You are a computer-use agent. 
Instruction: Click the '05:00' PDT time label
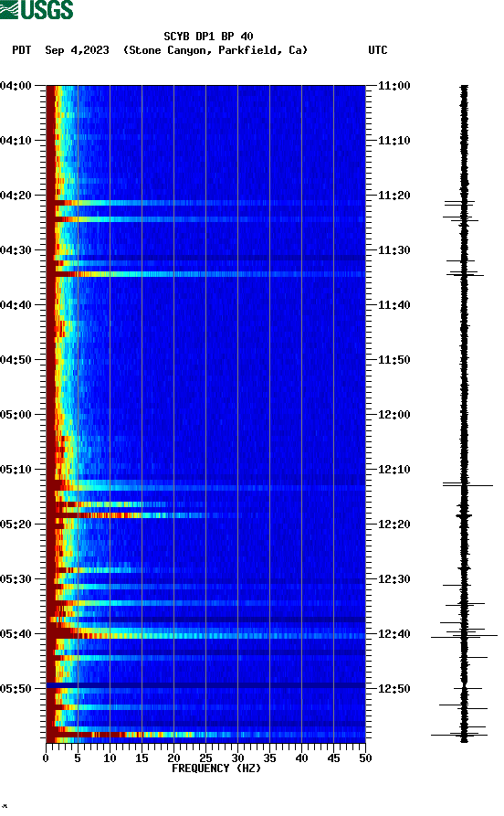coord(16,415)
